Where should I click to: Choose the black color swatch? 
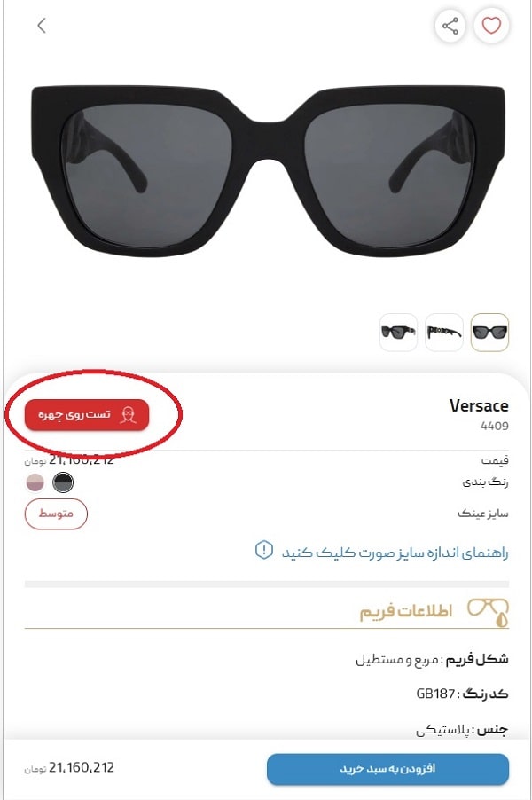pyautogui.click(x=63, y=482)
